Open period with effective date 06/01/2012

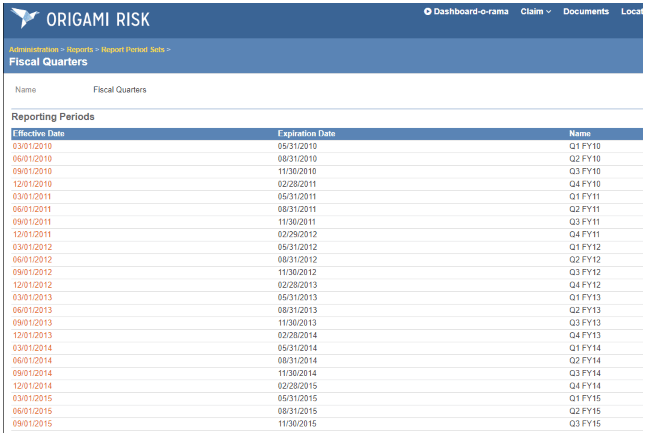coord(32,260)
